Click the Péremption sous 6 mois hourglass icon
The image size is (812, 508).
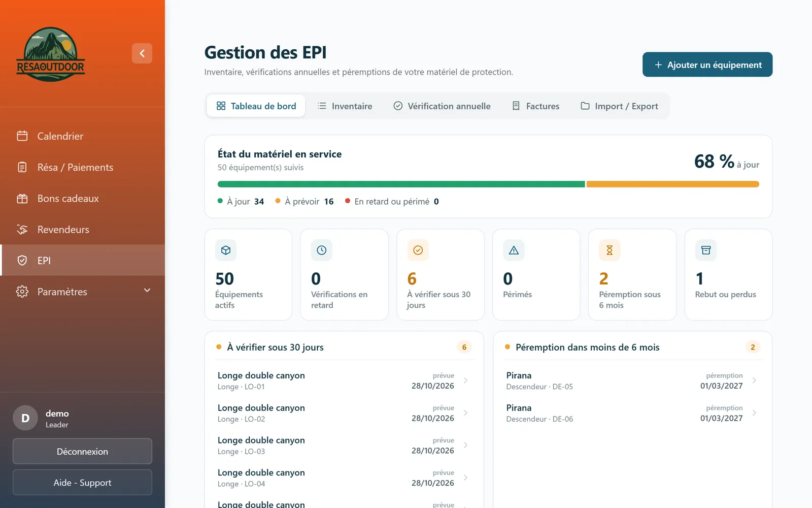[x=610, y=250]
